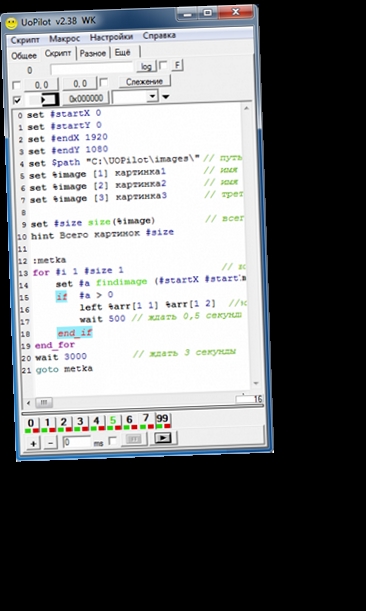Select script slot 3
This screenshot has height=611, width=366.
80,422
